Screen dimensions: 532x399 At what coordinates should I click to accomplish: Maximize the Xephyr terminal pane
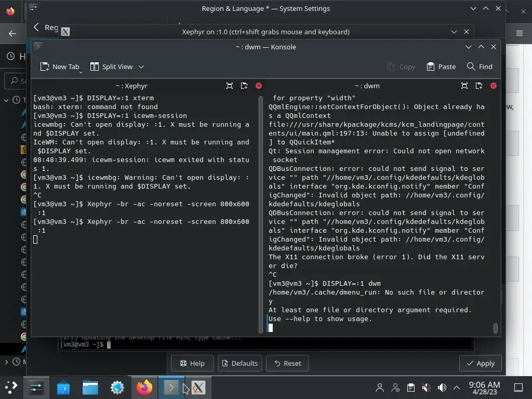(x=229, y=86)
